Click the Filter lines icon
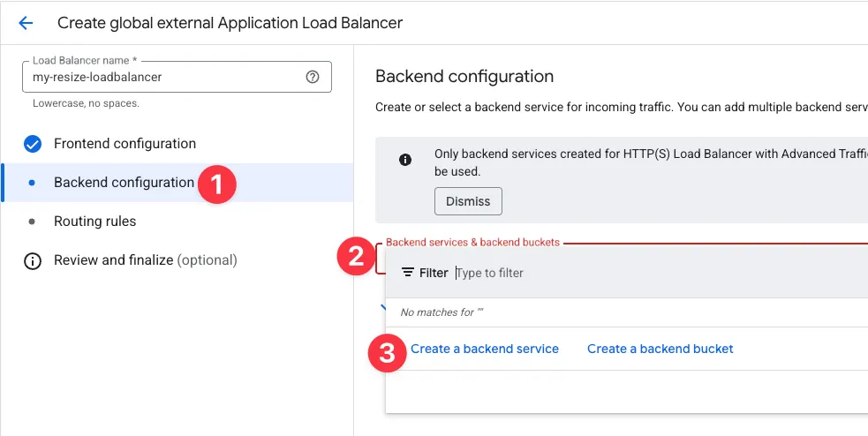Screen dimensions: 868x436 click(x=408, y=273)
